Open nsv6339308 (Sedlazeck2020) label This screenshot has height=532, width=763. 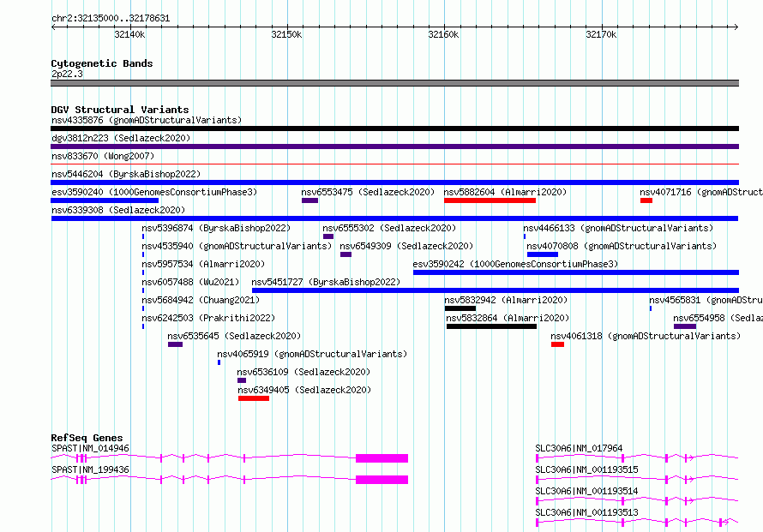[x=118, y=210]
